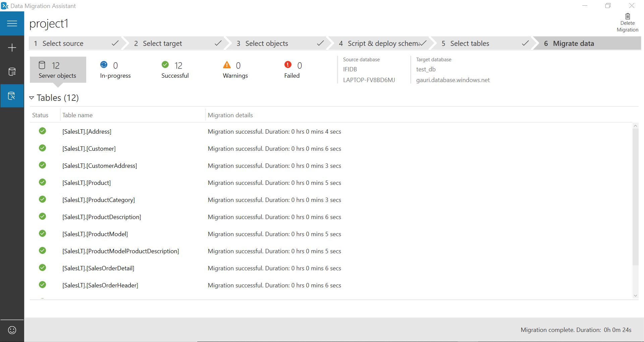Select the 12 Server objects filter
This screenshot has height=342, width=644.
(58, 70)
